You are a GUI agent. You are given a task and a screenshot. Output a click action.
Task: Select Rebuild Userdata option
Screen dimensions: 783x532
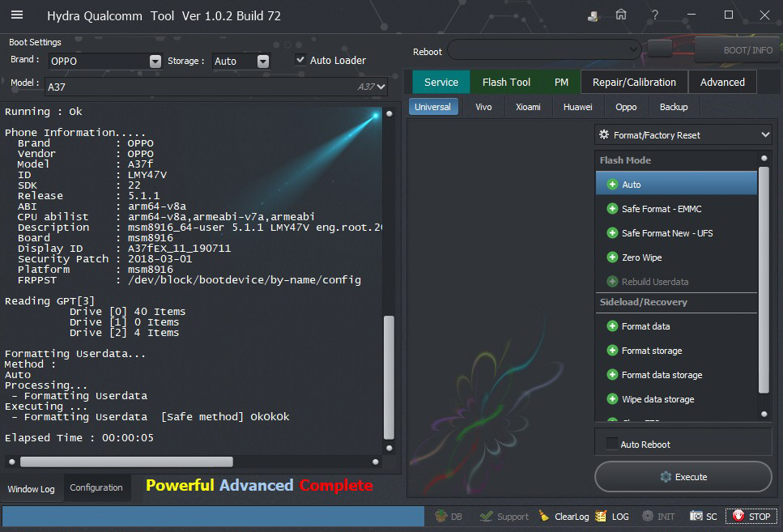click(x=676, y=282)
